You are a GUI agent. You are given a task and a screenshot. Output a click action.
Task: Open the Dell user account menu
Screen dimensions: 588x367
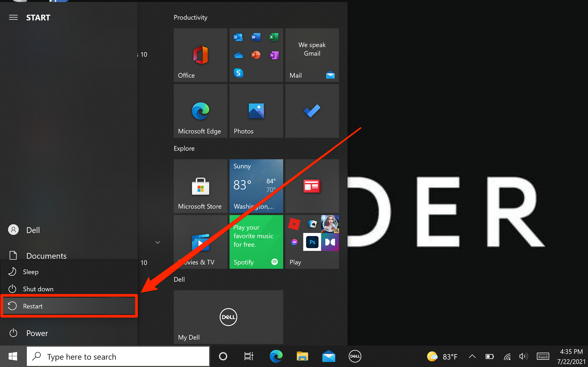point(24,230)
